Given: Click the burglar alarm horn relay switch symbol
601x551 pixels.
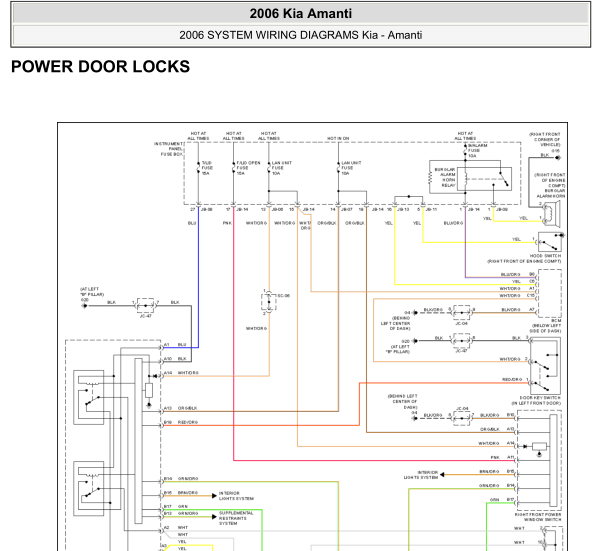Looking at the screenshot, I should tap(484, 179).
